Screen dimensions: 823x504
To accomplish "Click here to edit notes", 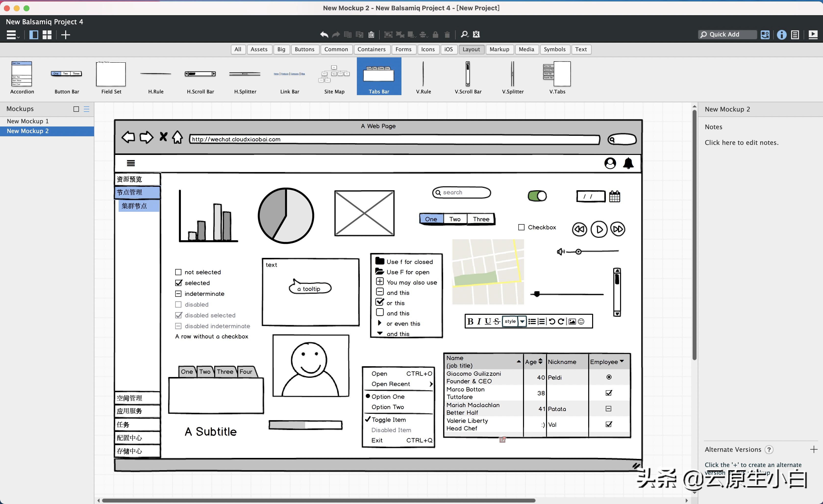I will coord(741,143).
